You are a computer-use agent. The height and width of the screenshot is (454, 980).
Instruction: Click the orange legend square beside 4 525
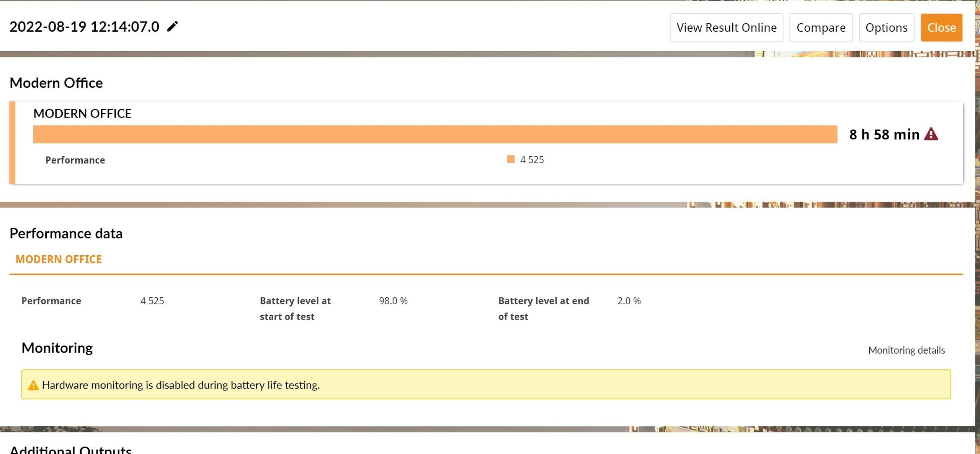(x=511, y=159)
